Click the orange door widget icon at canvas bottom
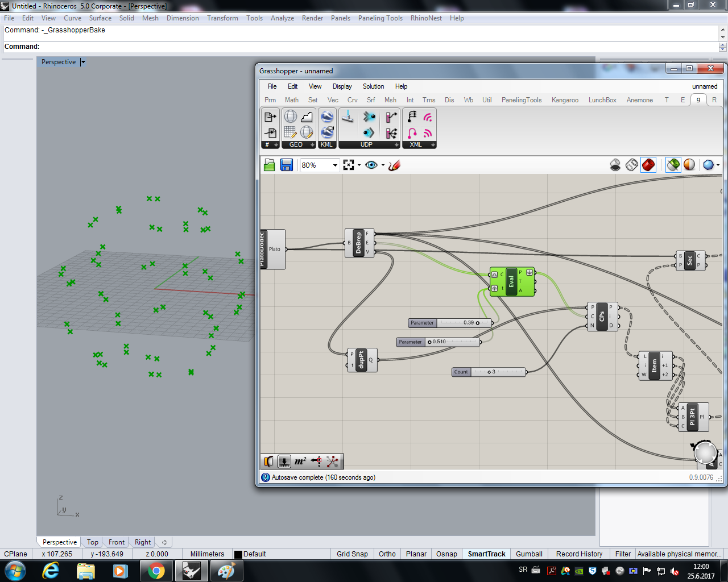Screen dimensions: 728x582 click(x=268, y=462)
